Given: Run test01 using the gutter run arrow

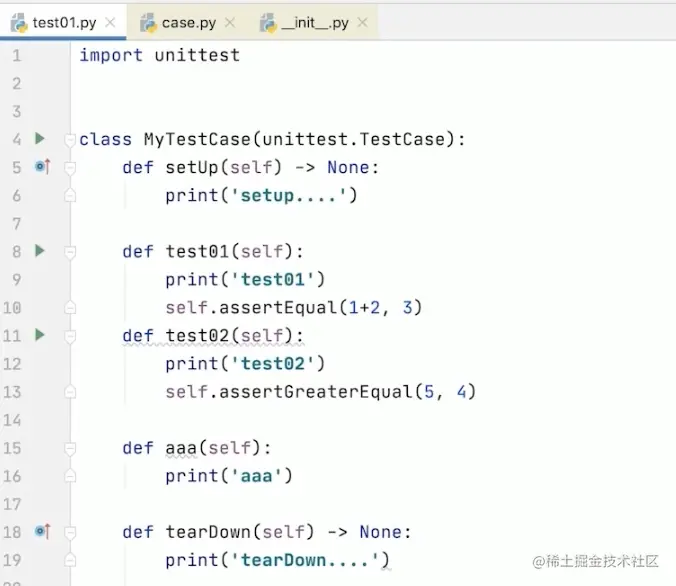Looking at the screenshot, I should [x=40, y=251].
